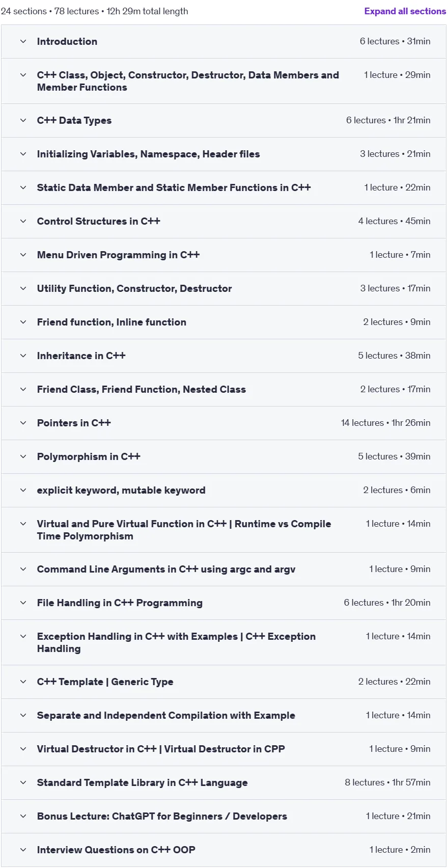Image resolution: width=448 pixels, height=868 pixels.
Task: Click the Control Structures in C++ chevron
Action: click(x=23, y=221)
